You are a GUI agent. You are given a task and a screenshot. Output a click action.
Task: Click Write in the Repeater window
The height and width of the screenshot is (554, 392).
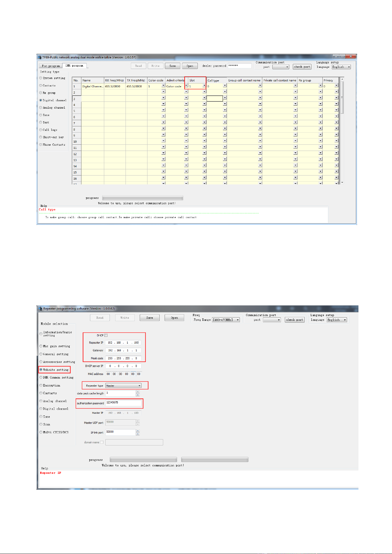point(125,318)
